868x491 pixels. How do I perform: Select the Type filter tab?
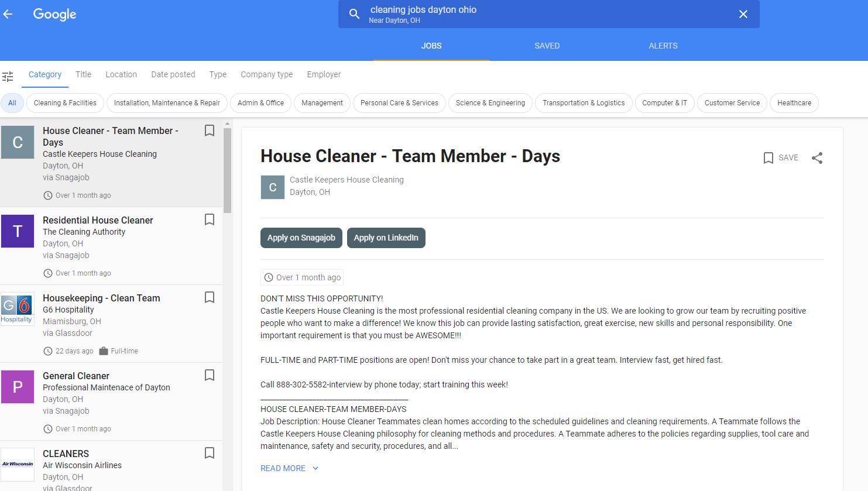(x=218, y=74)
